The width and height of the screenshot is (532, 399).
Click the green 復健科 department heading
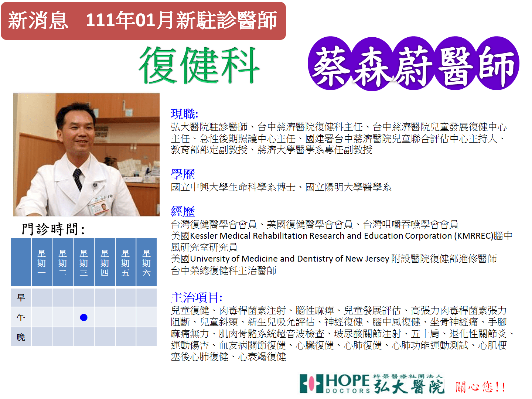[x=199, y=65]
